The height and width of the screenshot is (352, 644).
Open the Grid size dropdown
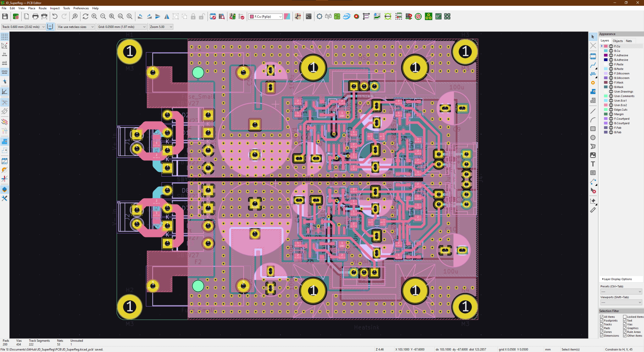[x=122, y=27]
